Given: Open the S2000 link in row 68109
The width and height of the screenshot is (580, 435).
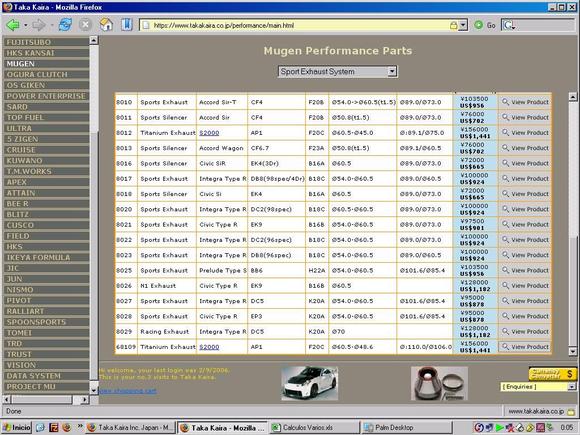Looking at the screenshot, I should tap(209, 347).
